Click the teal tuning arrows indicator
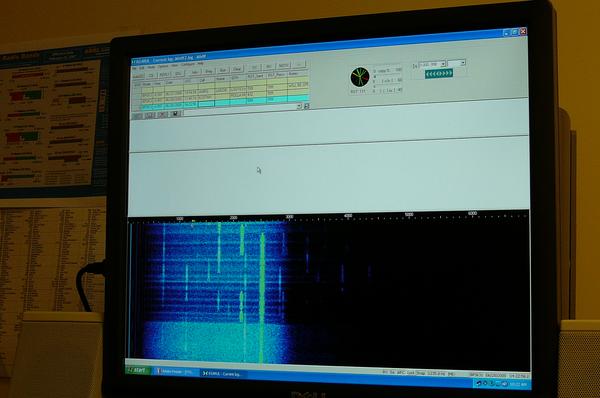The image size is (600, 398). coord(439,73)
